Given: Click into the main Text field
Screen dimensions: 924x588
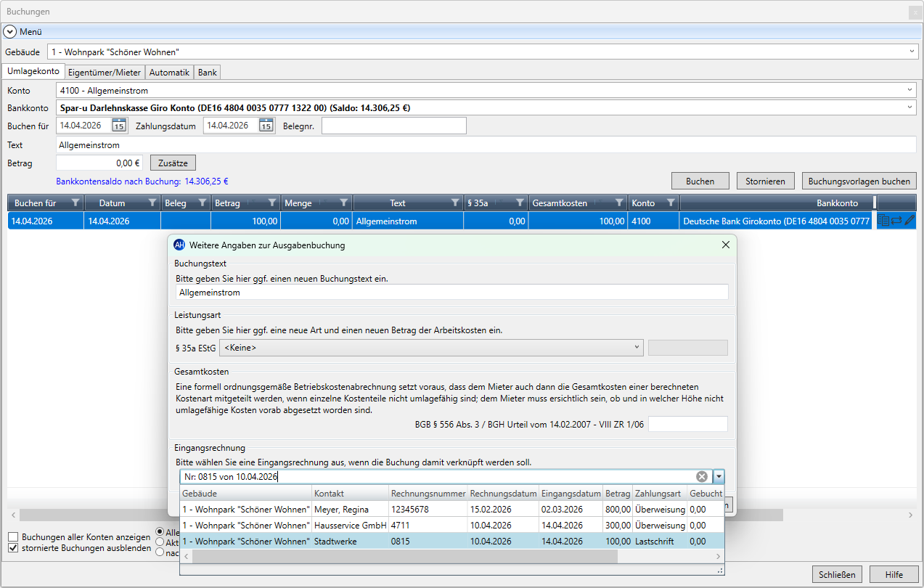Looking at the screenshot, I should click(486, 145).
